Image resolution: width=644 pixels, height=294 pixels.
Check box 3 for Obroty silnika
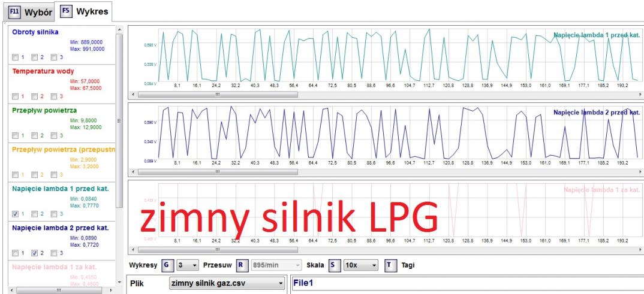tap(54, 57)
